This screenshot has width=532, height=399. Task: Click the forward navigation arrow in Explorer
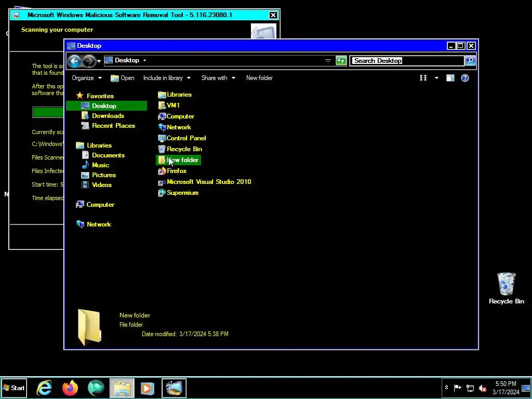(x=89, y=61)
